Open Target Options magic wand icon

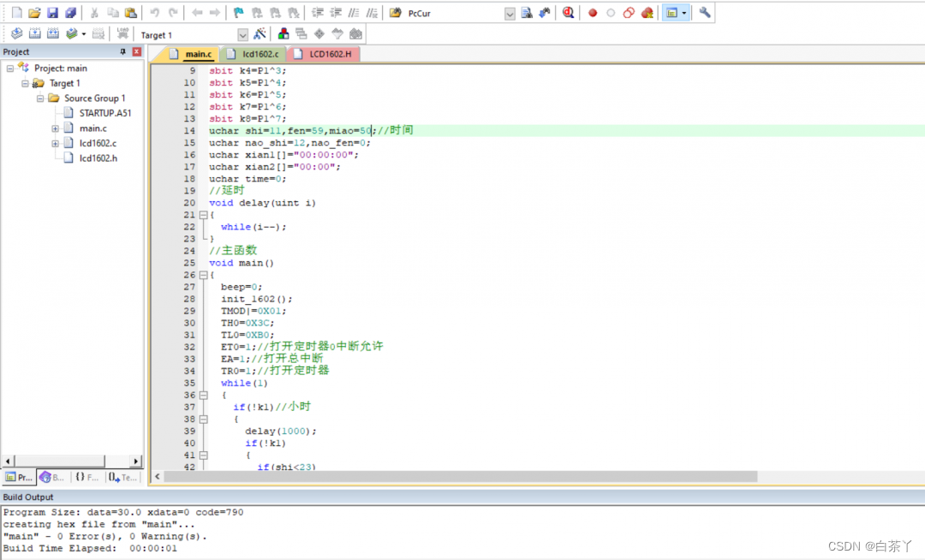coord(260,34)
